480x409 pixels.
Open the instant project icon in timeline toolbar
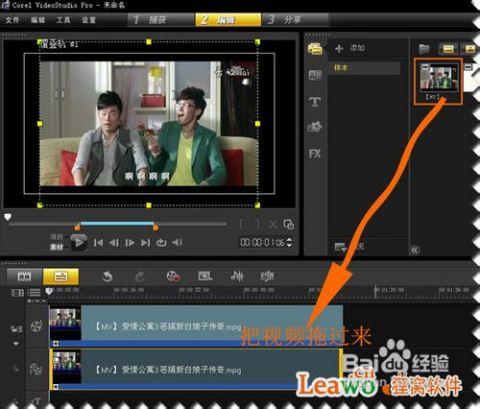(205, 276)
